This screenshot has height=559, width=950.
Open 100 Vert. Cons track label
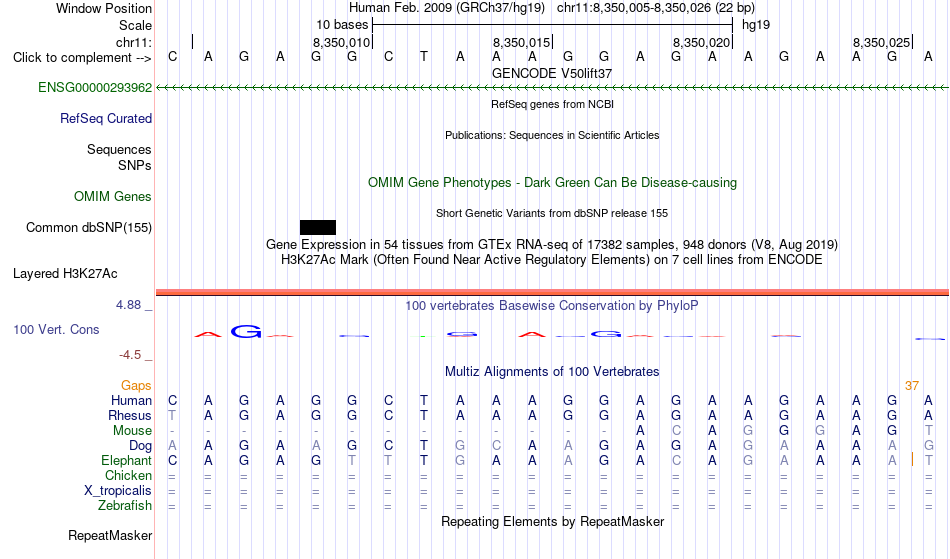point(56,329)
